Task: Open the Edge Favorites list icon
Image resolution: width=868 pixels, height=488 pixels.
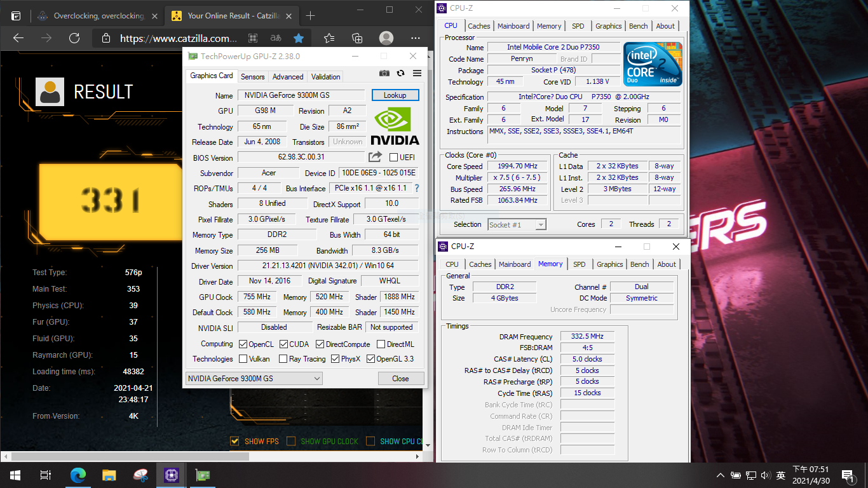Action: pyautogui.click(x=329, y=38)
